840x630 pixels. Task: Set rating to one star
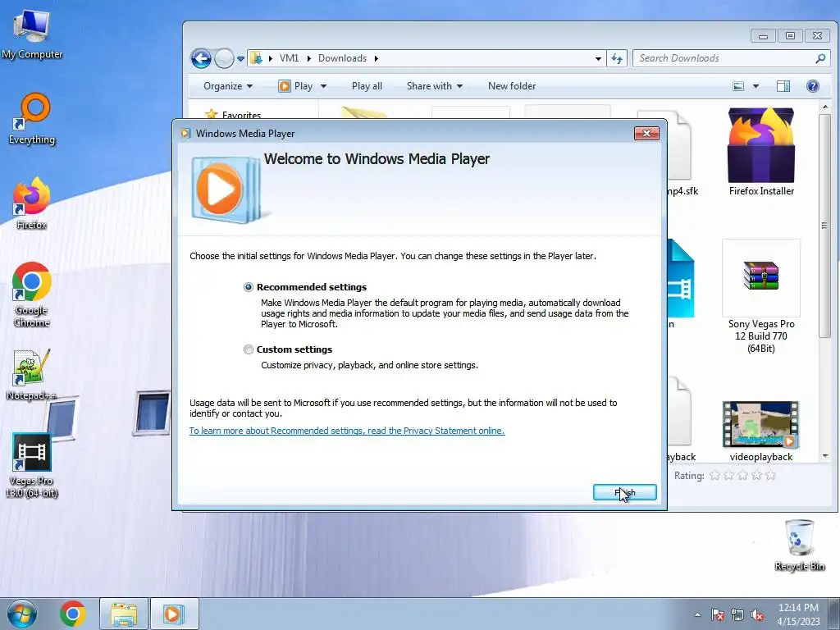click(x=714, y=475)
